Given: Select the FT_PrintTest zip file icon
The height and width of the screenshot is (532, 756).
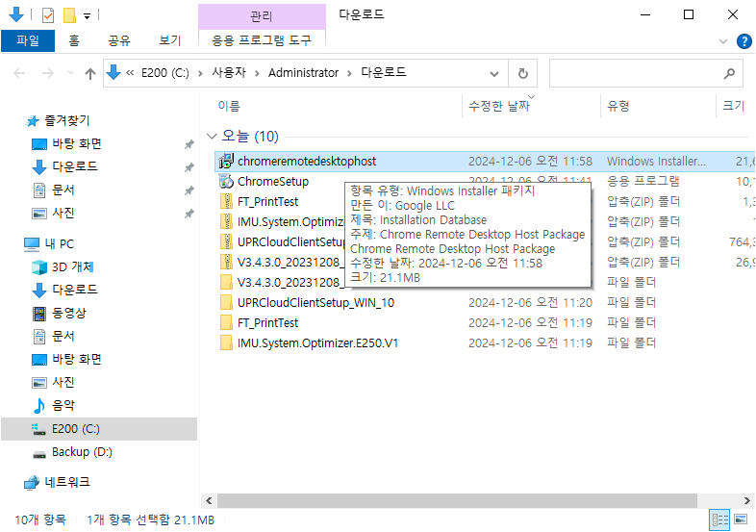Looking at the screenshot, I should tap(226, 202).
